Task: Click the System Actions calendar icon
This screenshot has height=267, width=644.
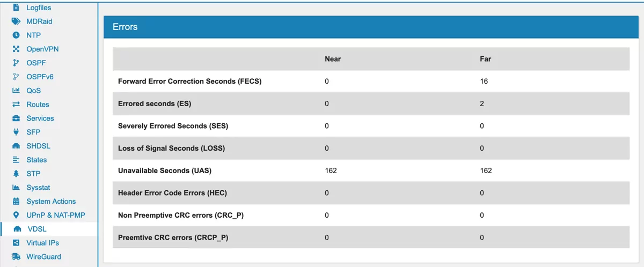Action: pos(16,202)
